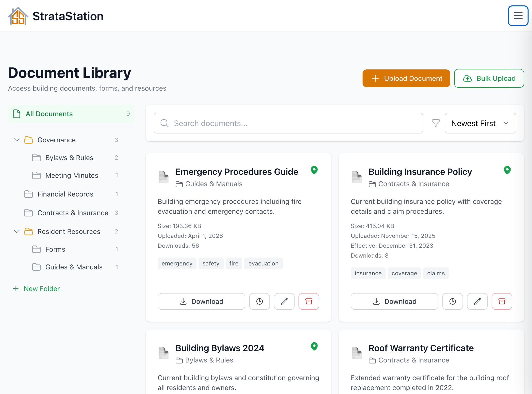
Task: Open the Meeting Minutes subfolder
Action: pos(71,175)
